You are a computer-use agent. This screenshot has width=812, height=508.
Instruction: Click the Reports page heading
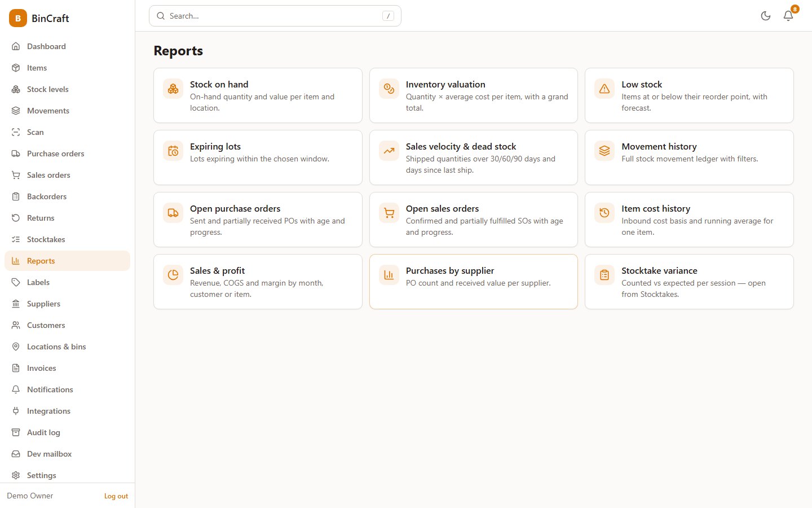pos(178,51)
